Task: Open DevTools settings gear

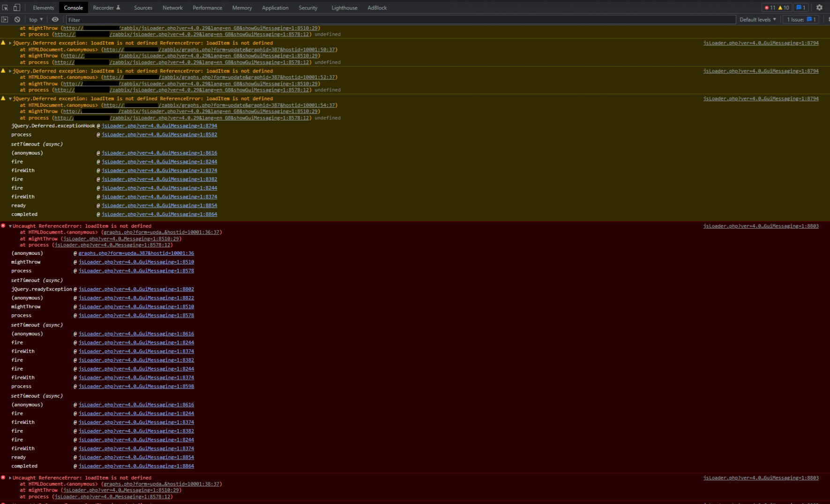Action: [x=819, y=7]
